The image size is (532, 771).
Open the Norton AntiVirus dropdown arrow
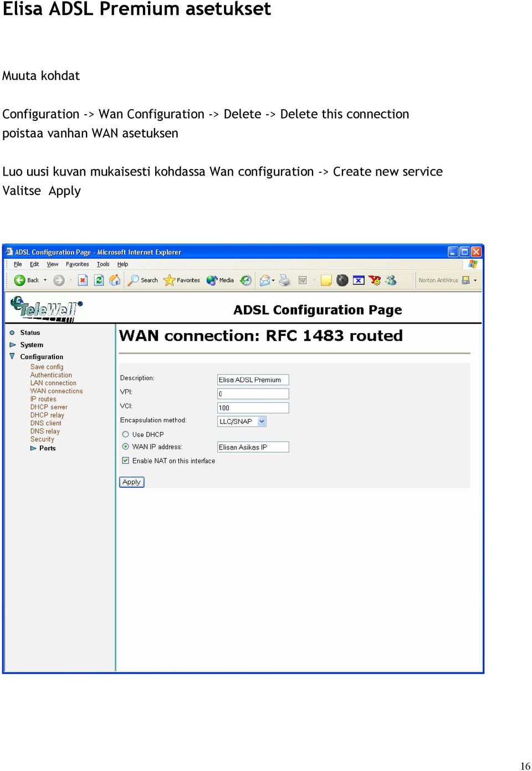pos(475,280)
